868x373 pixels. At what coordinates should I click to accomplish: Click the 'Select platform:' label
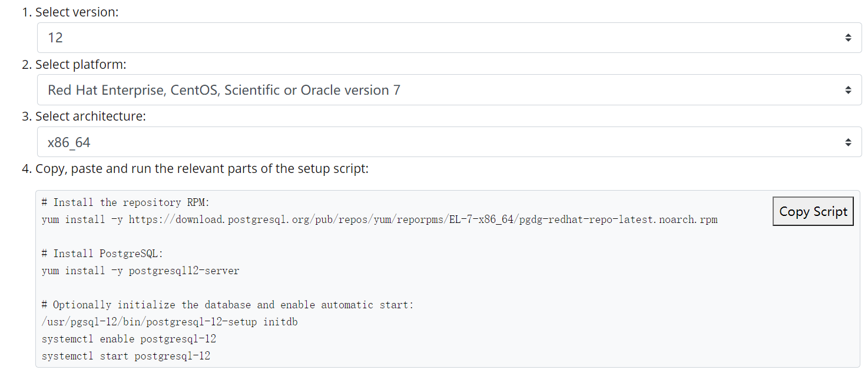[81, 64]
